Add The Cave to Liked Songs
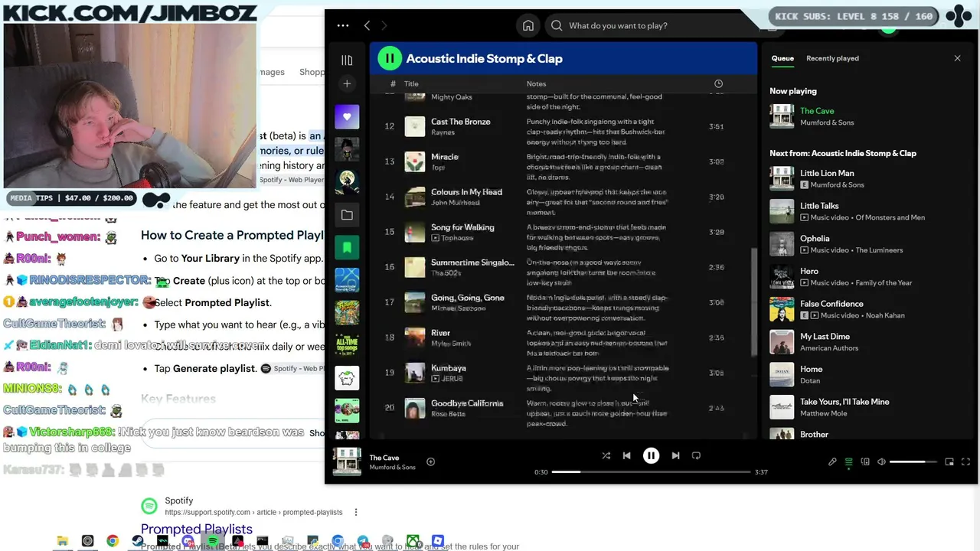This screenshot has width=980, height=551. [x=430, y=461]
